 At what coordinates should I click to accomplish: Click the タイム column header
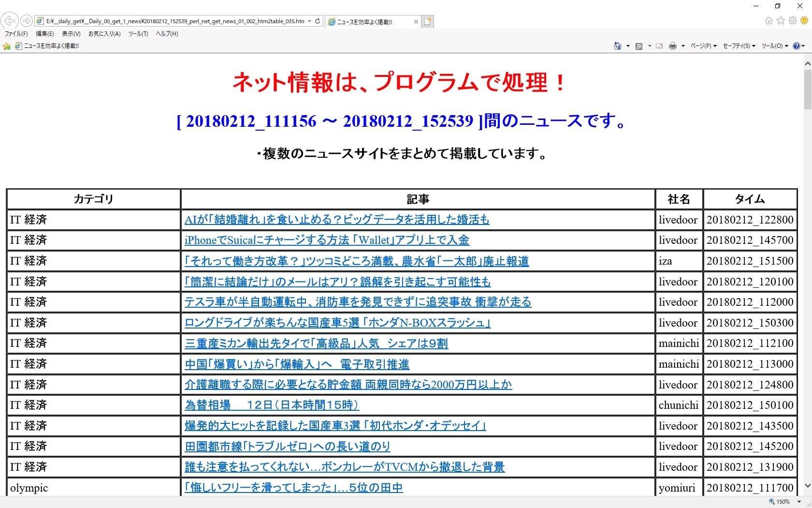[750, 199]
